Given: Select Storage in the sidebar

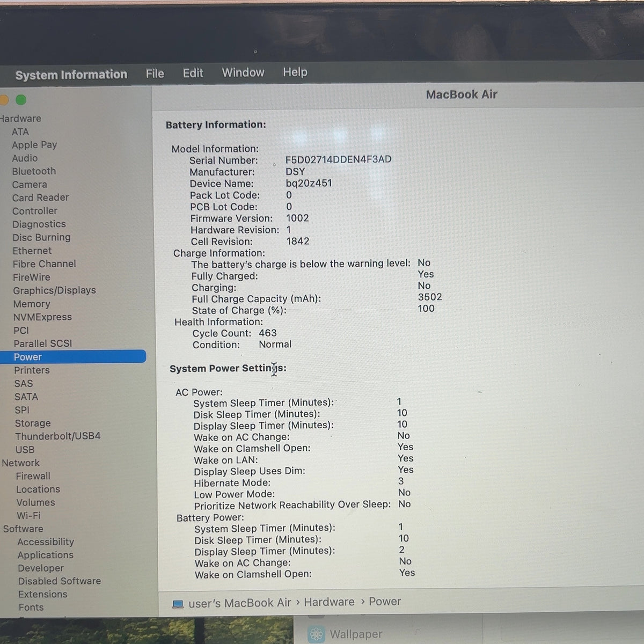Looking at the screenshot, I should (33, 423).
